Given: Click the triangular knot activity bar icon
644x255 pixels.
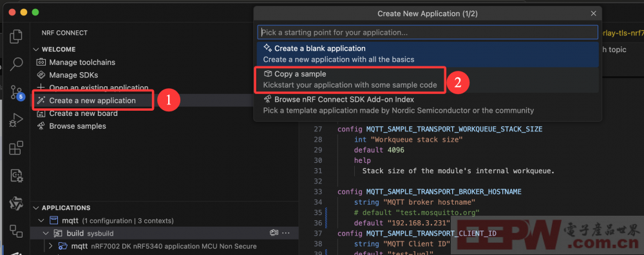Looking at the screenshot, I should pos(15,203).
